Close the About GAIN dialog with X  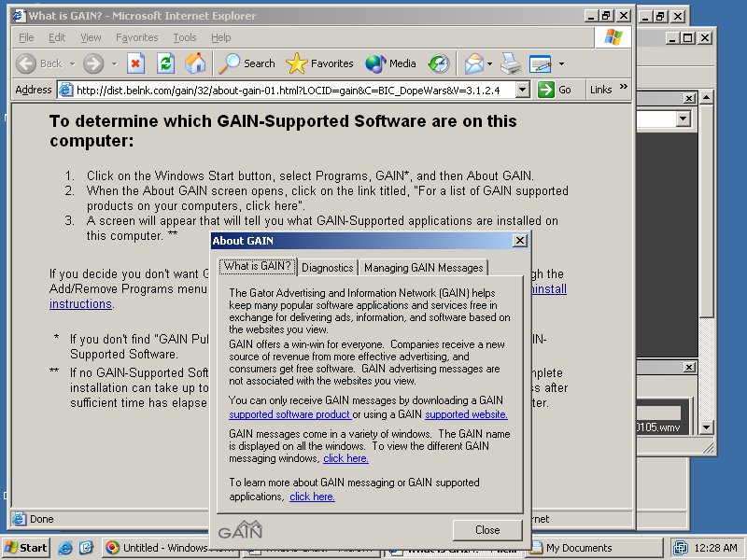(520, 241)
